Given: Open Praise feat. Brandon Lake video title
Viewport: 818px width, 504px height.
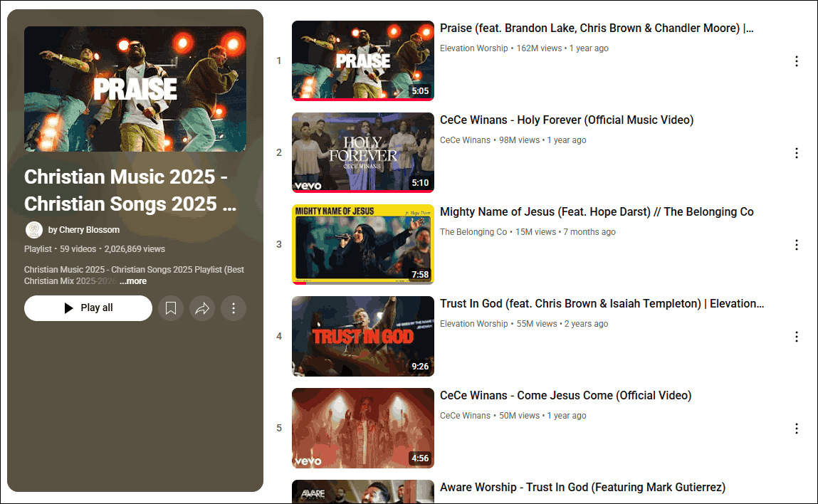Looking at the screenshot, I should pyautogui.click(x=597, y=28).
